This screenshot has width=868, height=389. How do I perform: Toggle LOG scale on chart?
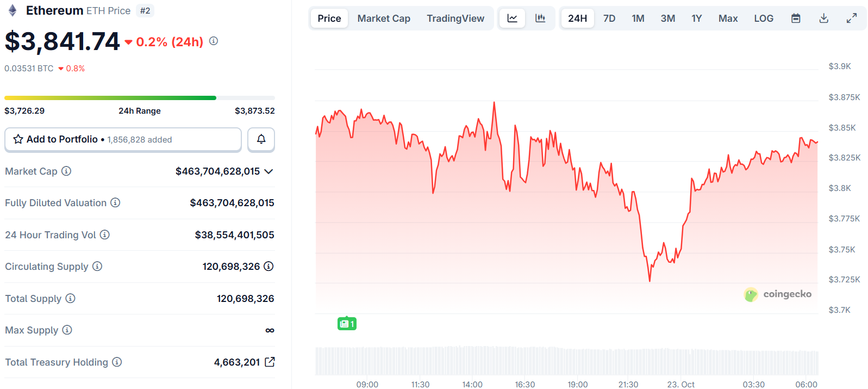coord(763,18)
